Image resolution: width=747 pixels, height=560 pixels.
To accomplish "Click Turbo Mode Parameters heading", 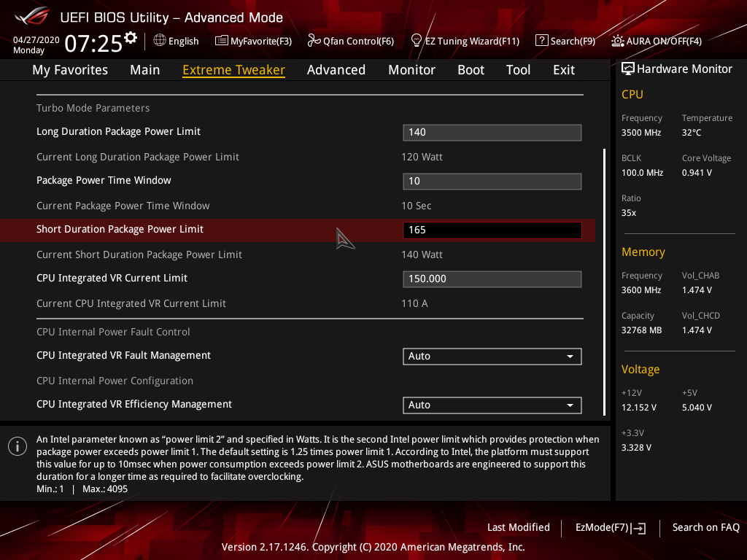I will (x=93, y=108).
